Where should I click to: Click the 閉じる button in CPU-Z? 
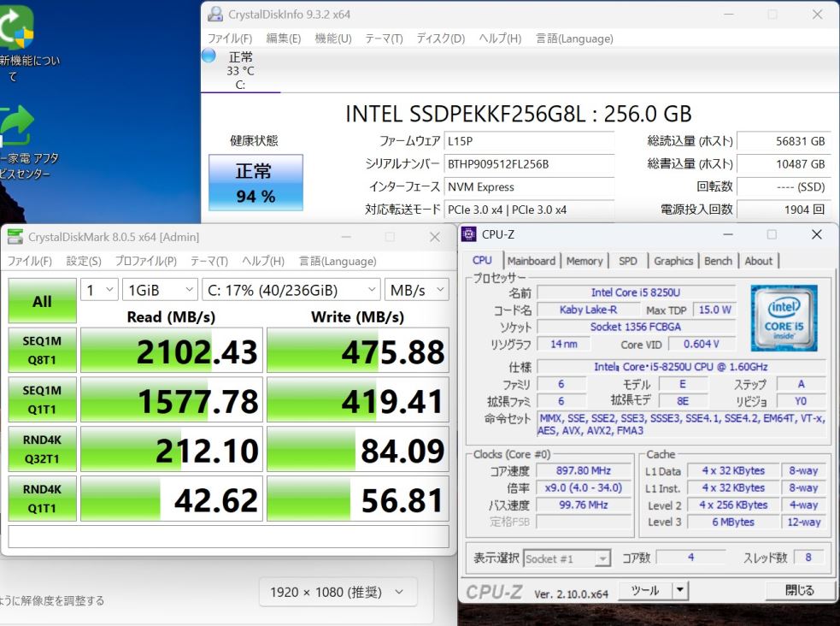pos(799,590)
